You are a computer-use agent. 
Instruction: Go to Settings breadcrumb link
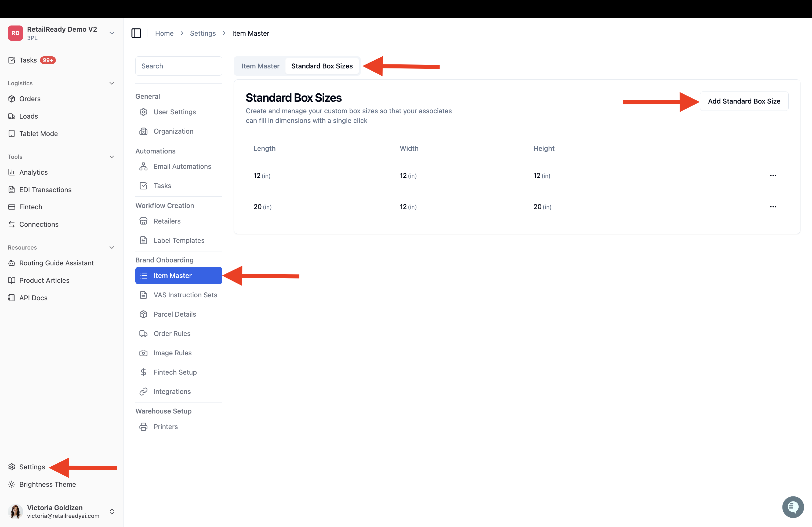(203, 33)
